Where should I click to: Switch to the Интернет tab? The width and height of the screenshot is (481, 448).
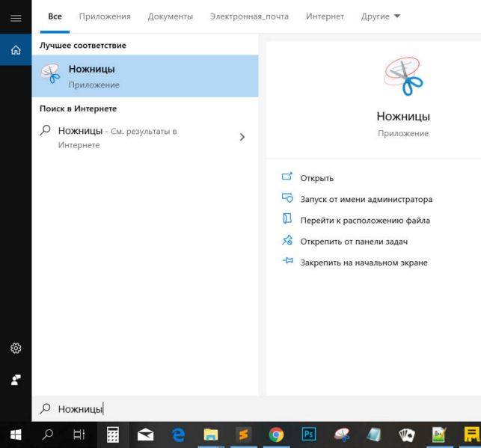[325, 16]
